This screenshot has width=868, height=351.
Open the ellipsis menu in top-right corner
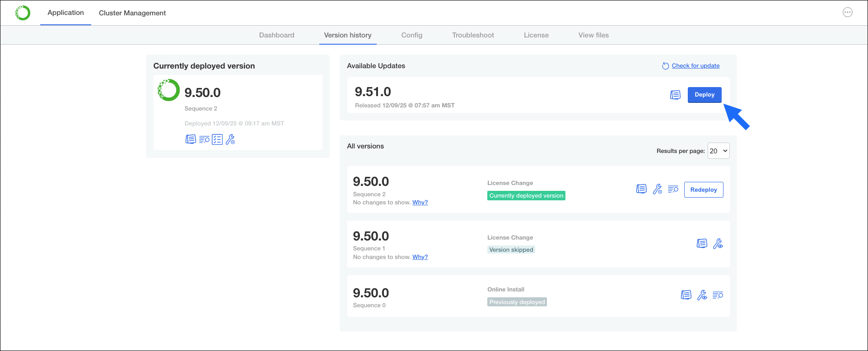(x=848, y=13)
